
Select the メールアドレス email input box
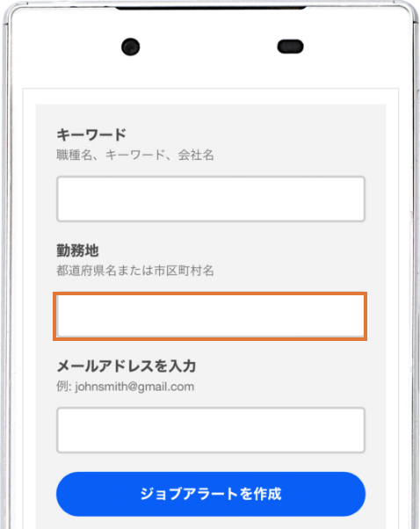tap(211, 431)
